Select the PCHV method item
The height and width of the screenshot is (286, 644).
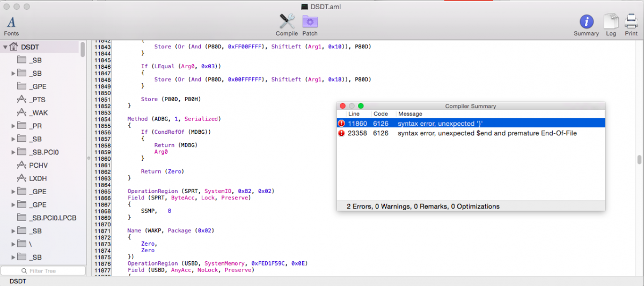(x=38, y=165)
